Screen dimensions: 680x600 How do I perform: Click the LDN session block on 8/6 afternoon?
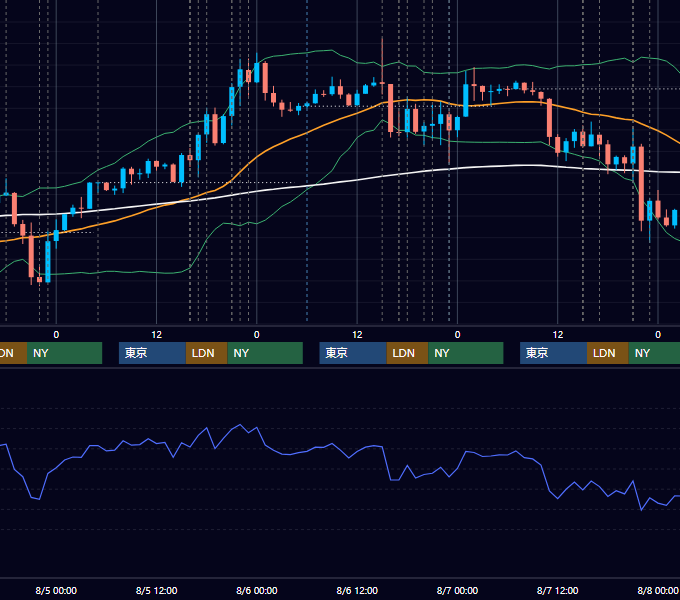tap(408, 353)
